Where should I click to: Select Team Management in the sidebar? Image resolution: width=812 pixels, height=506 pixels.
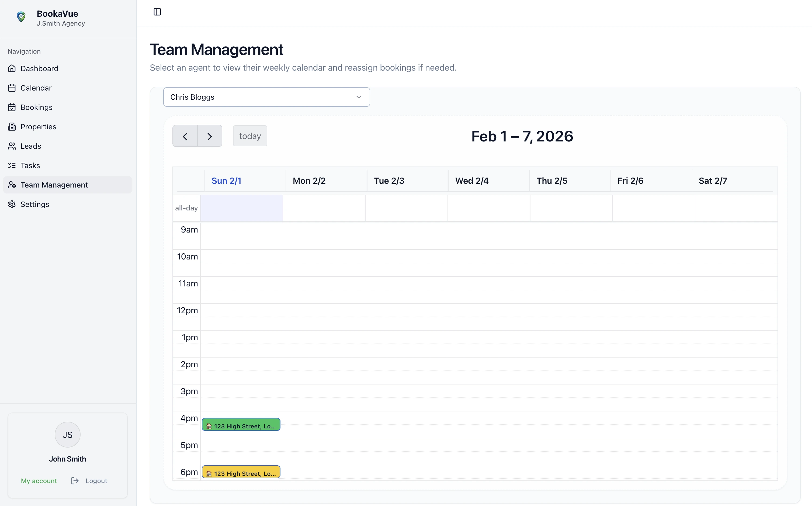point(54,185)
